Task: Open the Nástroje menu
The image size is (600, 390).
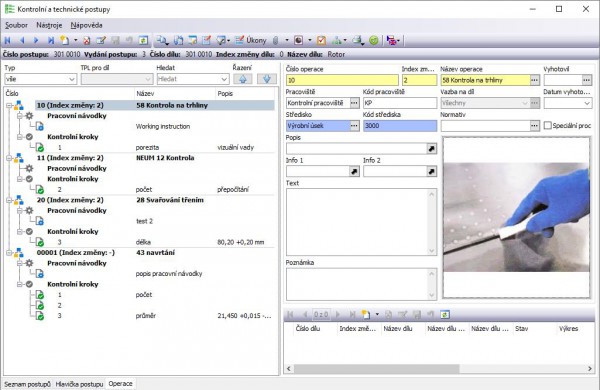Action: point(49,25)
